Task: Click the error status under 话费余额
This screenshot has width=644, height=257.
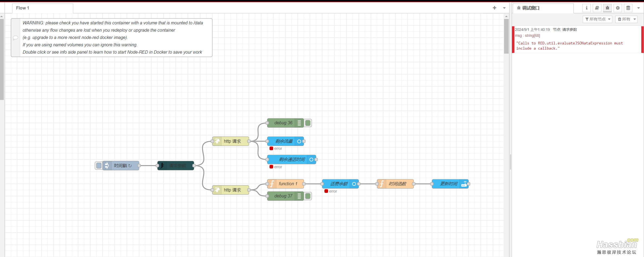Action: 331,191
